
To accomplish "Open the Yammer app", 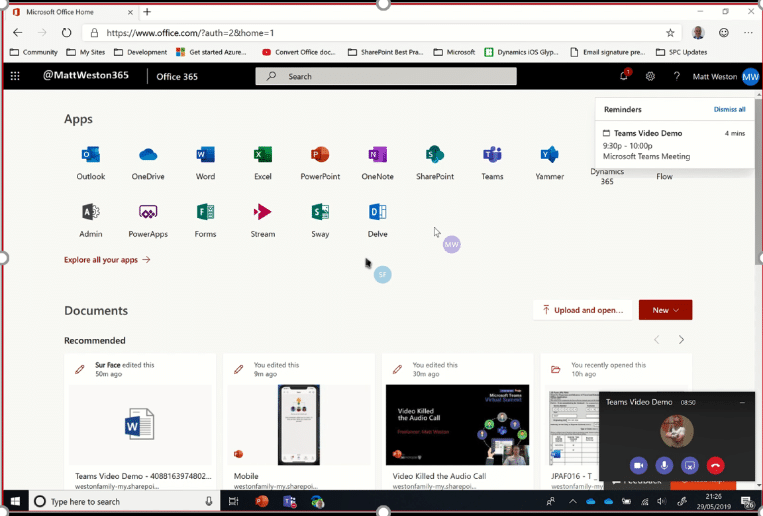I will [550, 163].
